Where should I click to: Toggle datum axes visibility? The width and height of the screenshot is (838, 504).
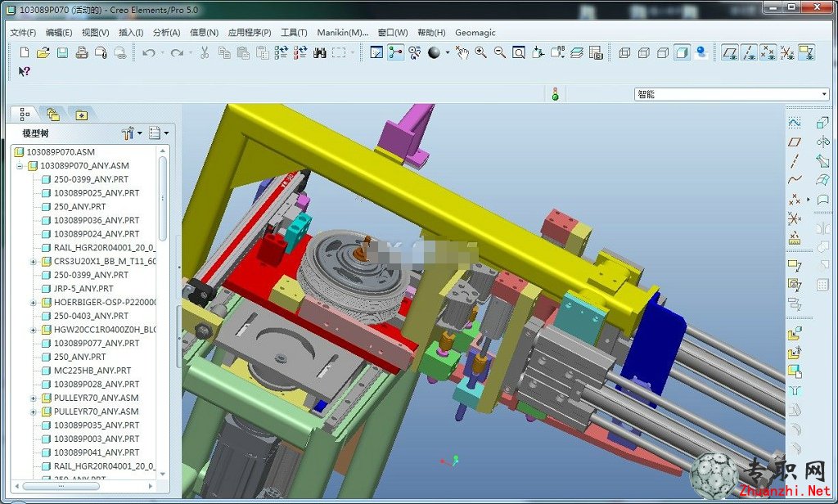(749, 52)
